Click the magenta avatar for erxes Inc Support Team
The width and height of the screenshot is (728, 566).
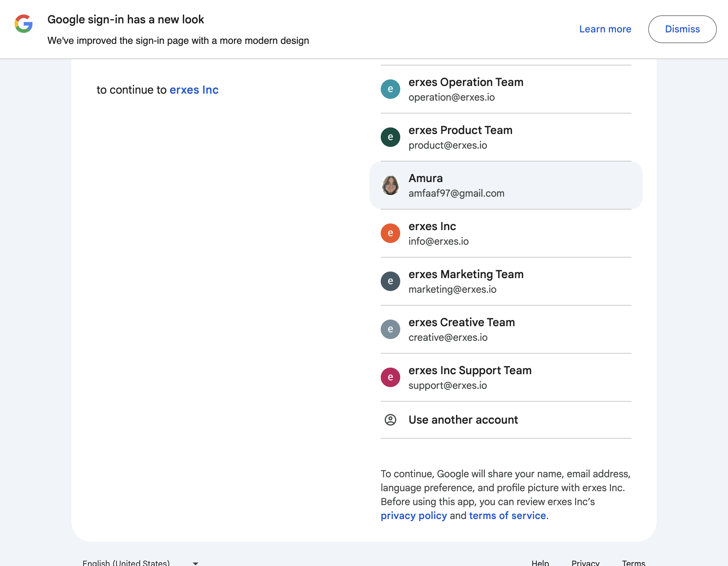coord(390,377)
